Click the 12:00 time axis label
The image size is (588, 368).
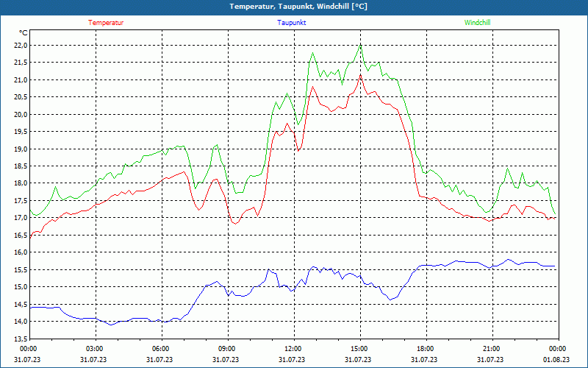294,349
